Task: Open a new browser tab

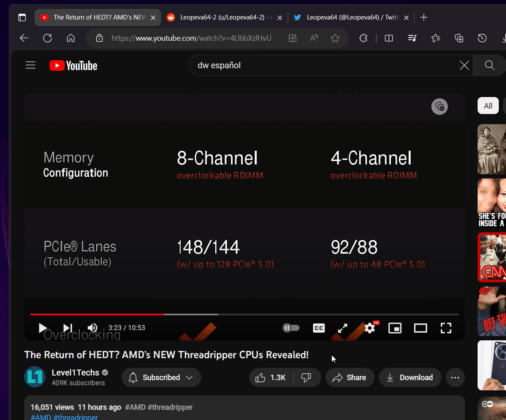Action: pyautogui.click(x=424, y=17)
